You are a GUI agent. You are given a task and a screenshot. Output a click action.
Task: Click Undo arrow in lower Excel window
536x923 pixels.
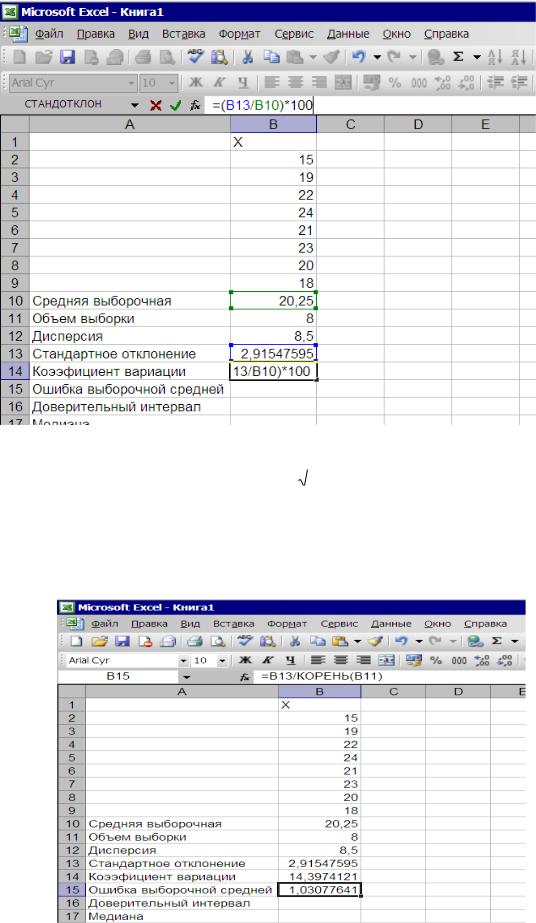pyautogui.click(x=402, y=641)
